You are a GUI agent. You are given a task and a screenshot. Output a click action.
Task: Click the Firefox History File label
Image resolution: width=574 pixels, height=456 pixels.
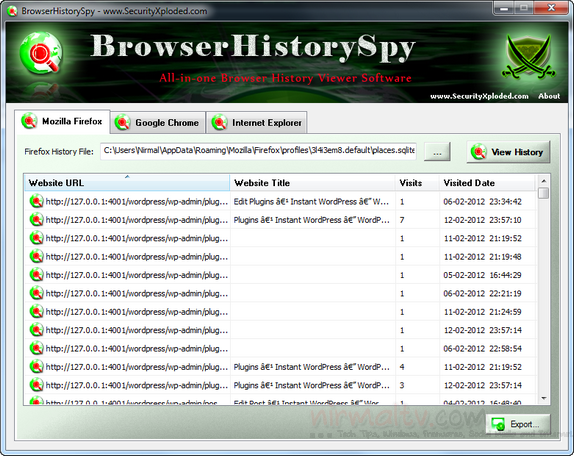[59, 152]
